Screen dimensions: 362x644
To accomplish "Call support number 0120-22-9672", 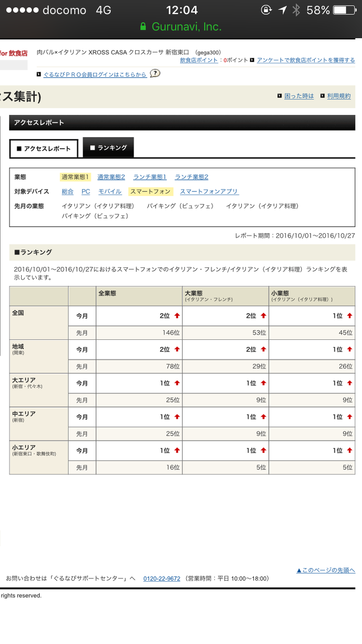I will point(162,579).
